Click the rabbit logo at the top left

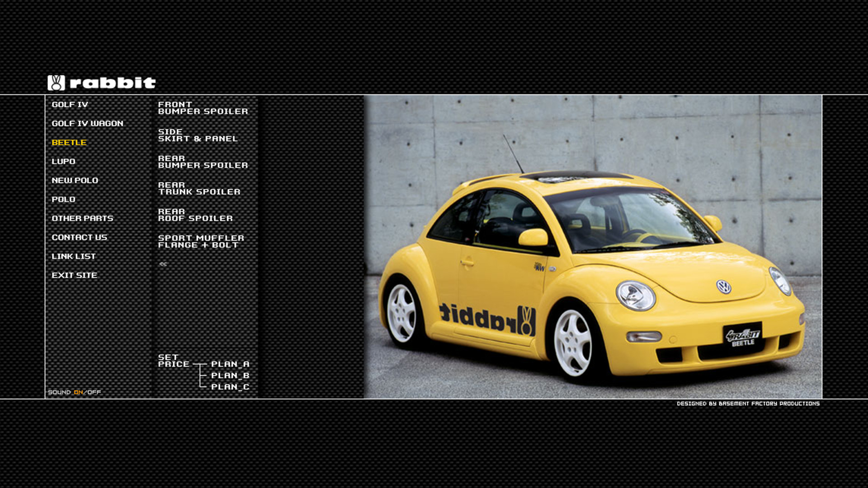pyautogui.click(x=102, y=83)
